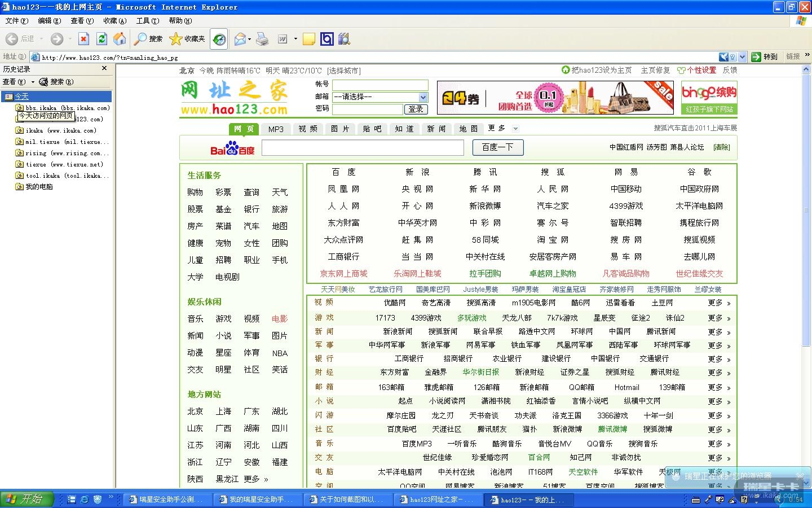Go to the browser Home page
Screen dimensions: 812x508
[x=120, y=39]
